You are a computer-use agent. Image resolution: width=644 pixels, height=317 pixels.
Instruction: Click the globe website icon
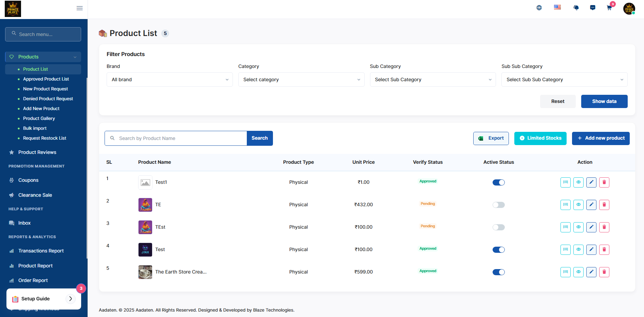539,8
